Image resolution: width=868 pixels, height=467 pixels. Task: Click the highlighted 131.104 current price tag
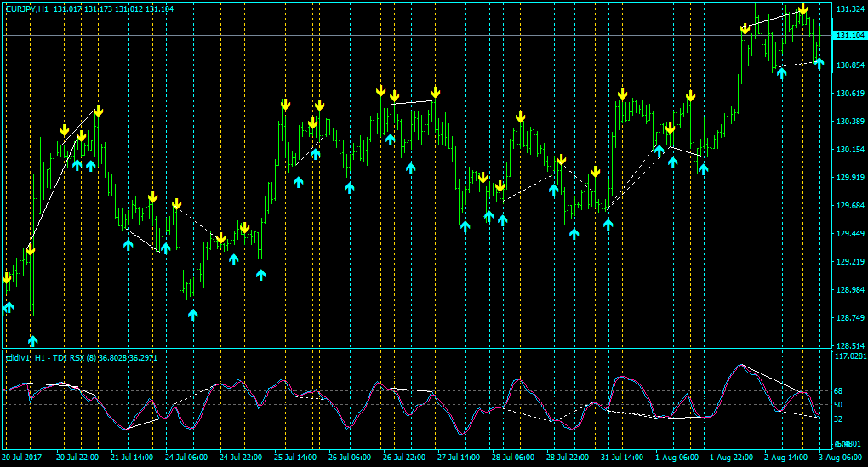coord(850,36)
